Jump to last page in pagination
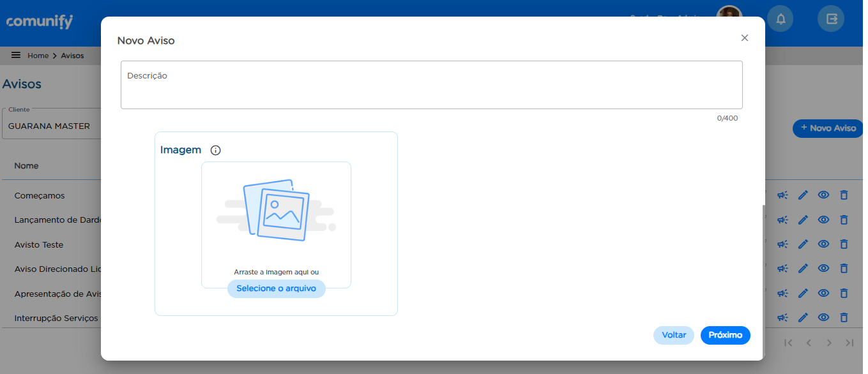This screenshot has width=868, height=374. 849,343
